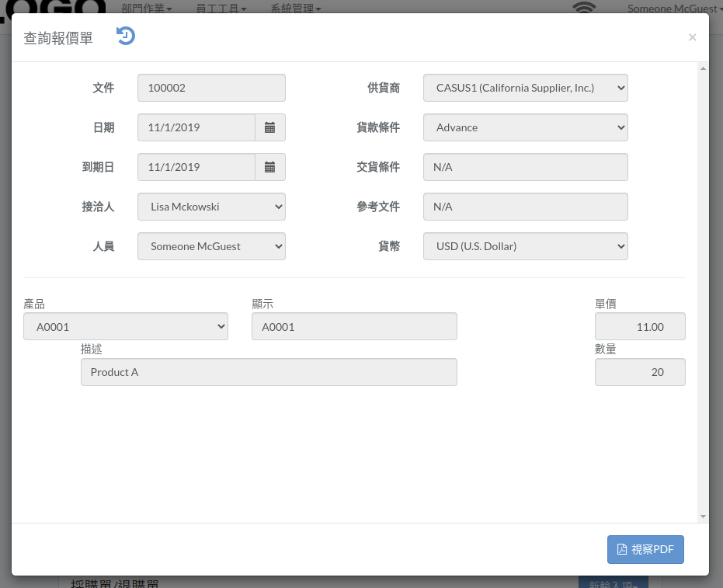
Task: Close the 查詢報價單 dialog with X
Action: 692,37
